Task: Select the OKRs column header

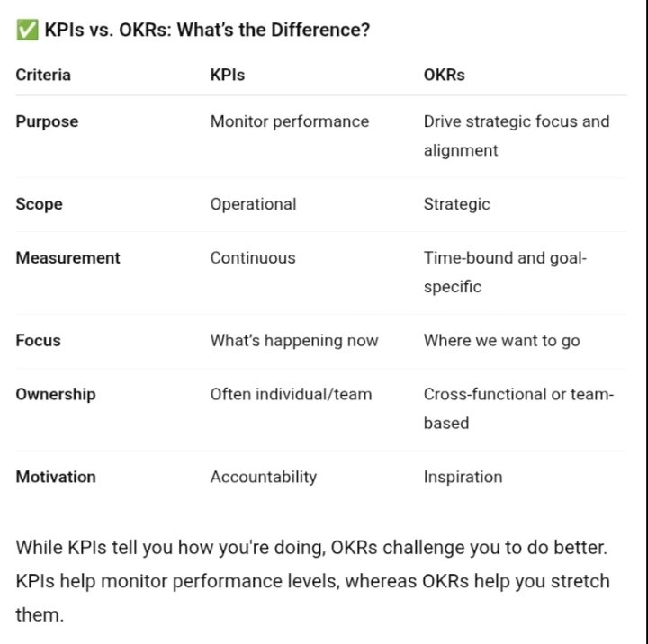Action: (x=445, y=75)
